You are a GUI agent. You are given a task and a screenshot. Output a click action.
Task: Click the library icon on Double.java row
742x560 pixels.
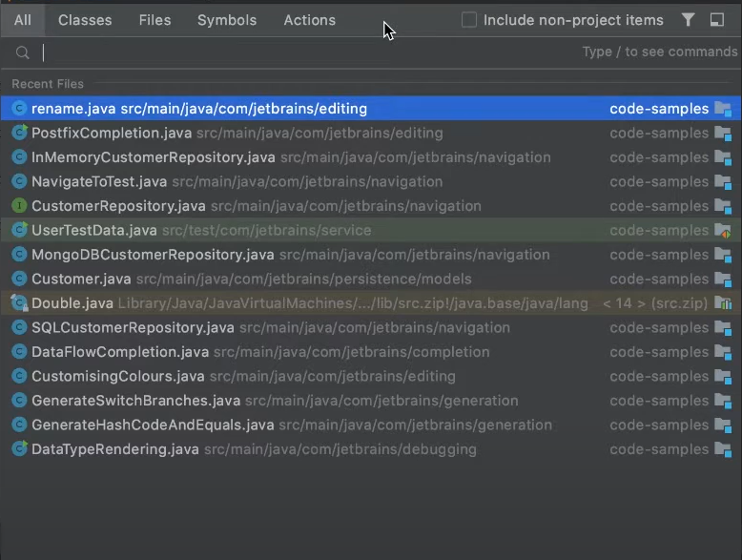(x=723, y=303)
